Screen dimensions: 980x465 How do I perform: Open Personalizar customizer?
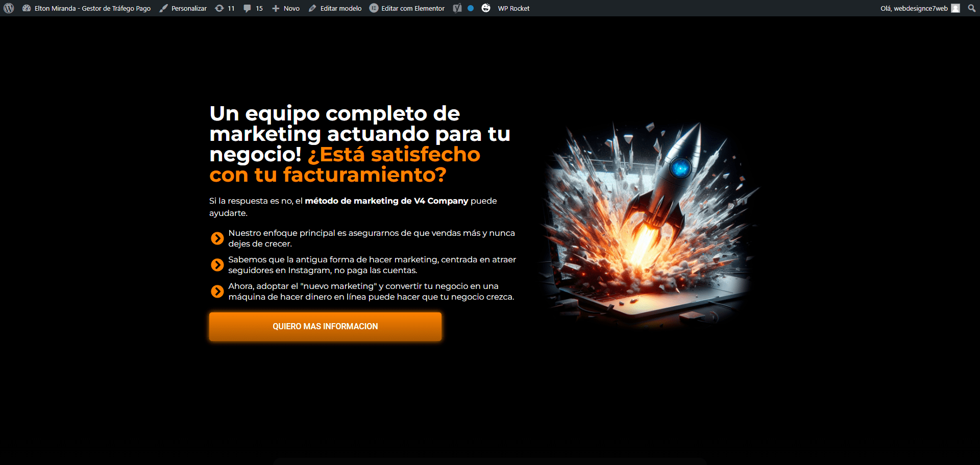(x=183, y=8)
